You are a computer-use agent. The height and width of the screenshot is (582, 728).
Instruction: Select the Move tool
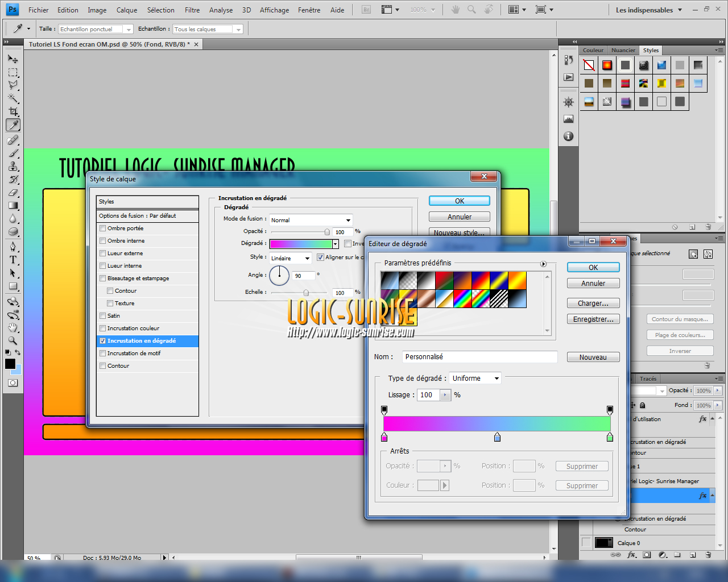13,59
